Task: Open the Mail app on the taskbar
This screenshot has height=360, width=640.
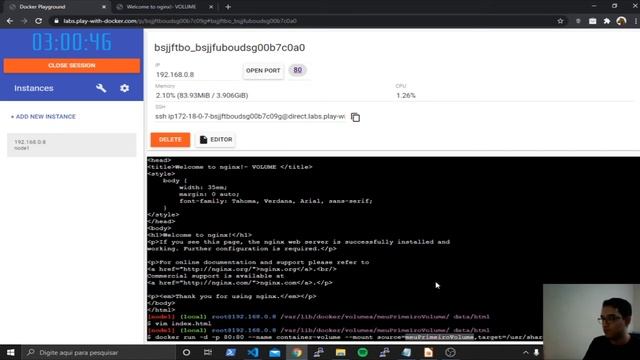Action: tap(275, 352)
